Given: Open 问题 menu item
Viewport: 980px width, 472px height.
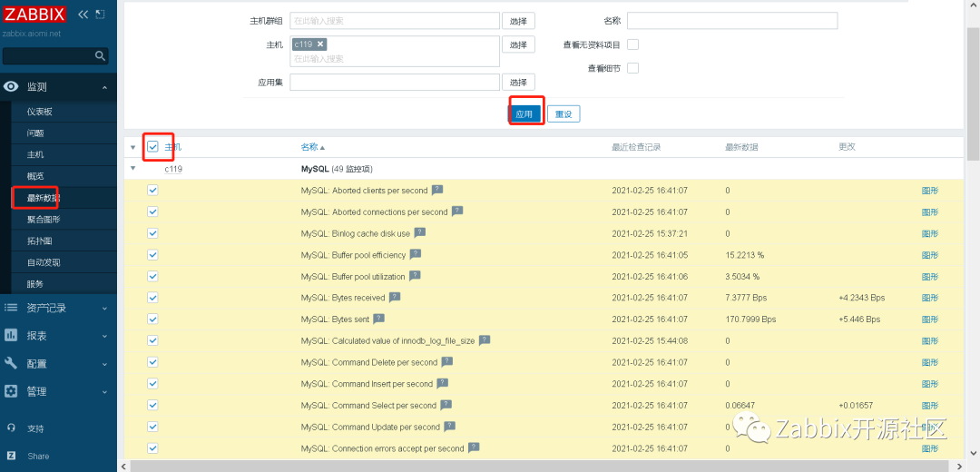Looking at the screenshot, I should [x=35, y=133].
